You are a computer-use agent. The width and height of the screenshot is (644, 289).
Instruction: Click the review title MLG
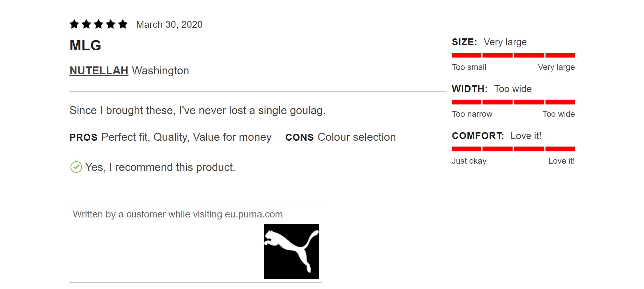click(x=85, y=46)
